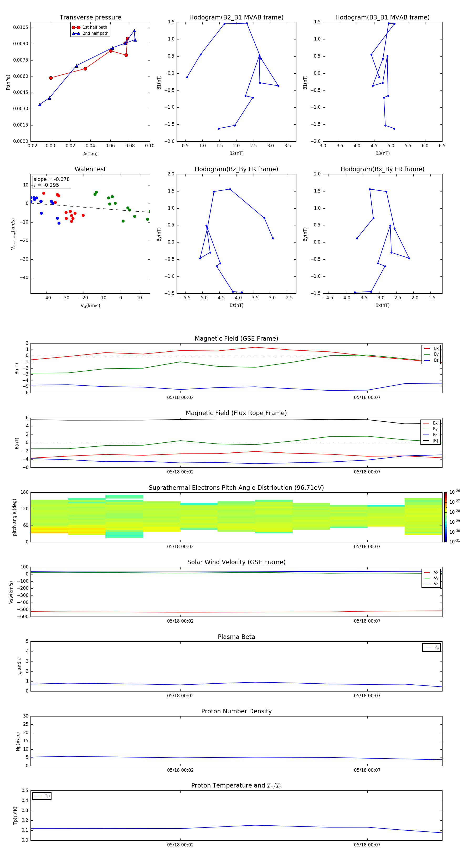The width and height of the screenshot is (473, 868).
Task: Click the 'Pt(nPa)' y-axis label
Action: coord(8,82)
